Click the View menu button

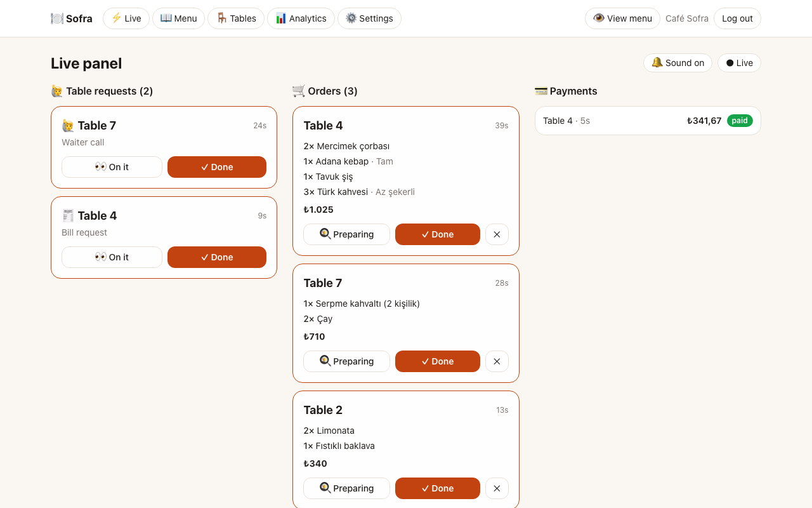622,18
